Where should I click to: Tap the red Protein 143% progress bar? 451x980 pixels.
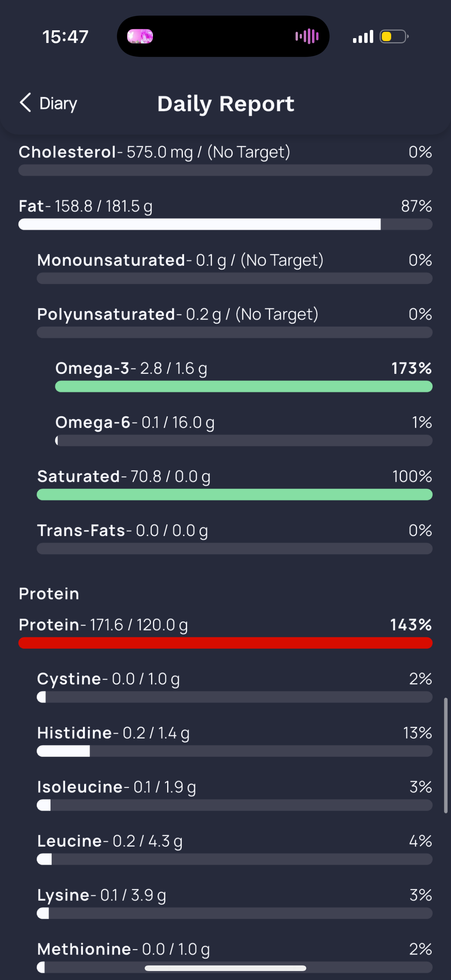(x=225, y=643)
